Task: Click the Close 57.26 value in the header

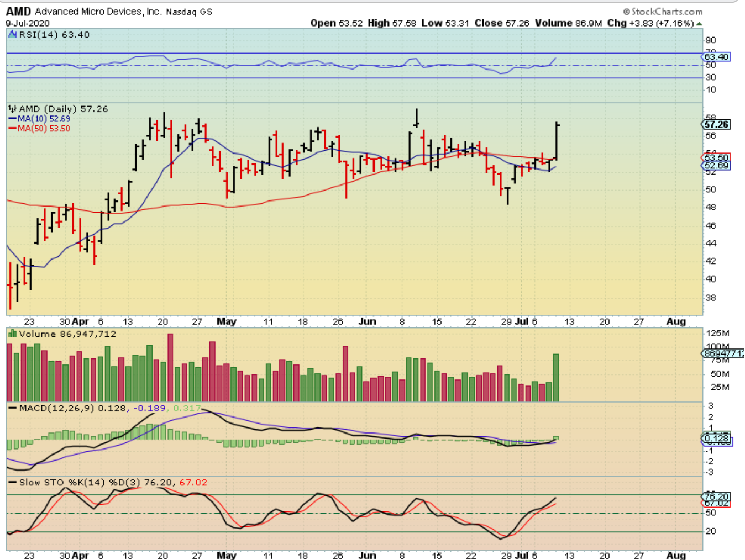Action: click(502, 23)
